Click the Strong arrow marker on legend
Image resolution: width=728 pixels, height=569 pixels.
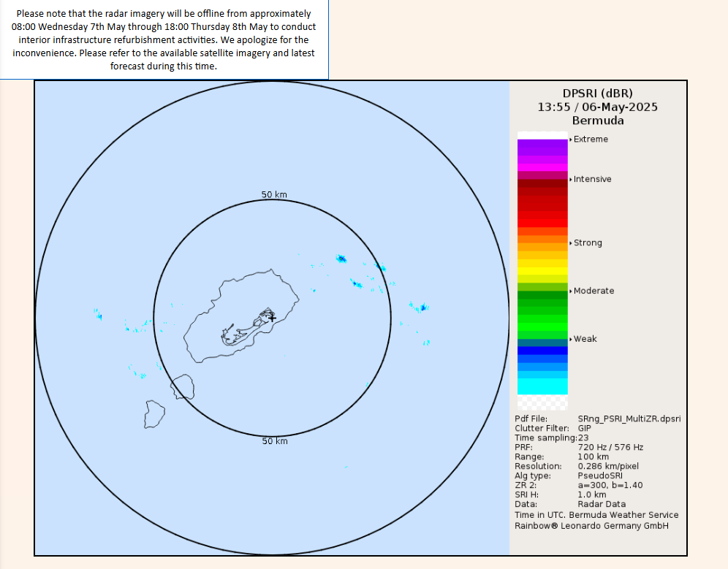pos(571,243)
